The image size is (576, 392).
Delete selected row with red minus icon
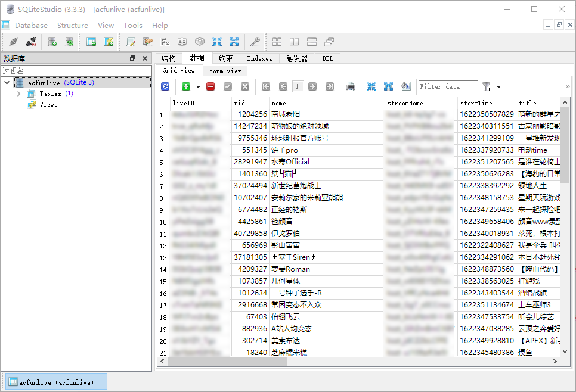coord(210,86)
